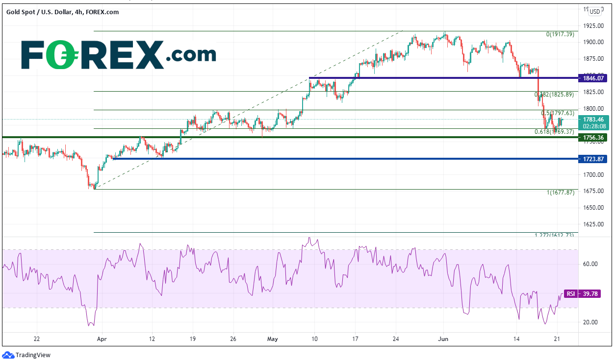Click the green 1756.36 price label
The height and width of the screenshot is (364, 615).
point(594,137)
